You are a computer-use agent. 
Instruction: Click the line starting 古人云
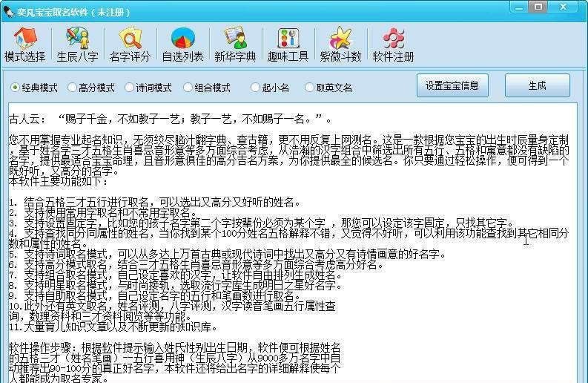coord(171,120)
